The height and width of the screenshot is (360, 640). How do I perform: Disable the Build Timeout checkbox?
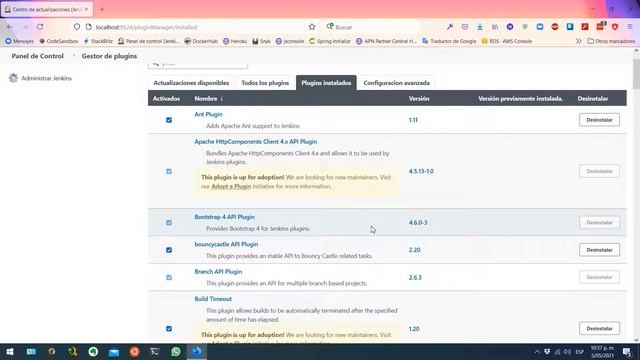[169, 329]
